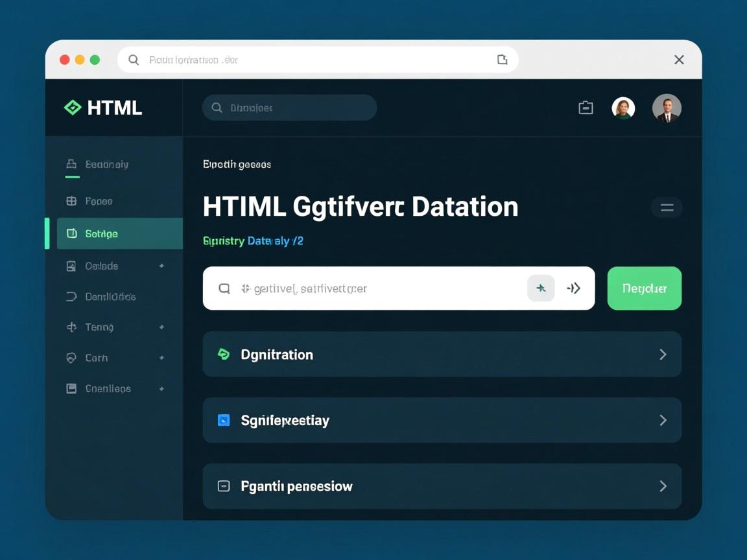Screen dimensions: 747x560
Task: Click the blue Sgnifepectiay row icon
Action: point(224,421)
